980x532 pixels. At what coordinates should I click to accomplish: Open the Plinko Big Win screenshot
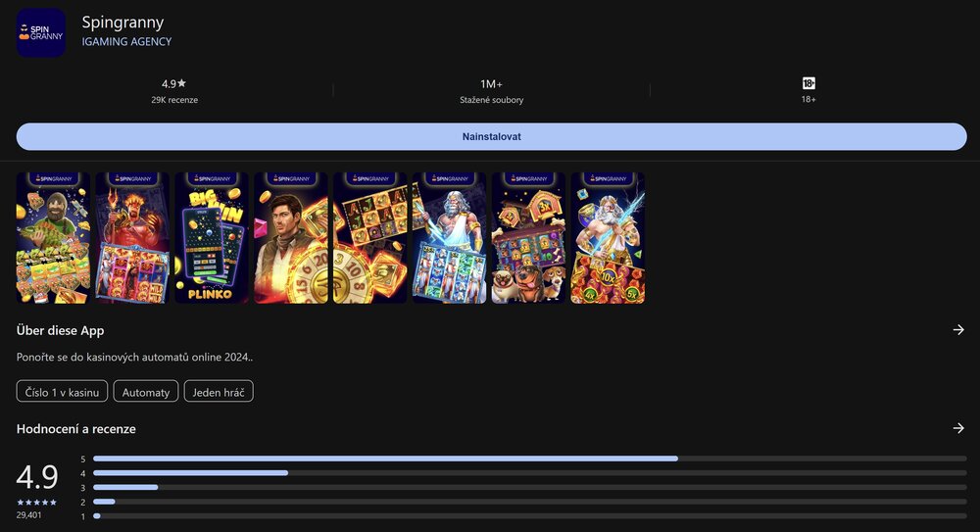212,238
